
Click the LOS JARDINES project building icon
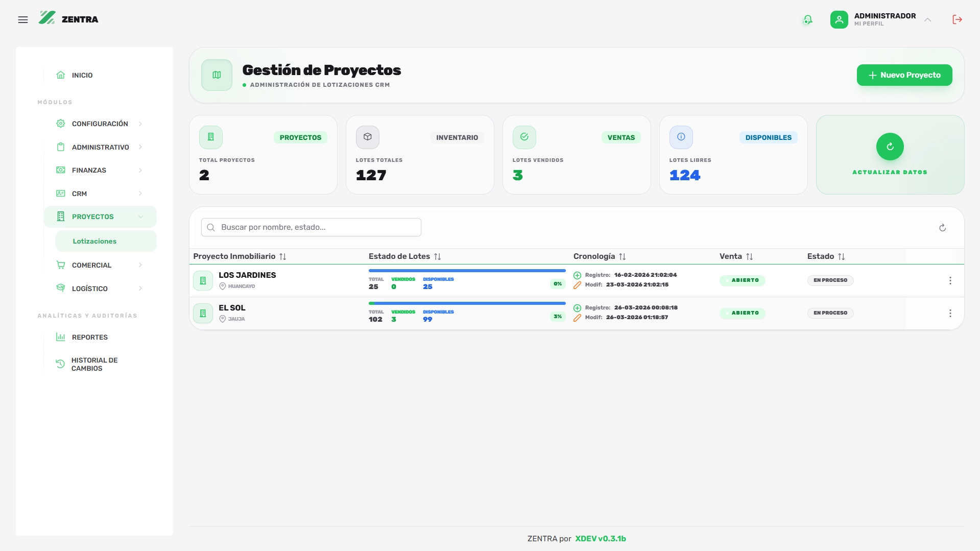point(203,280)
